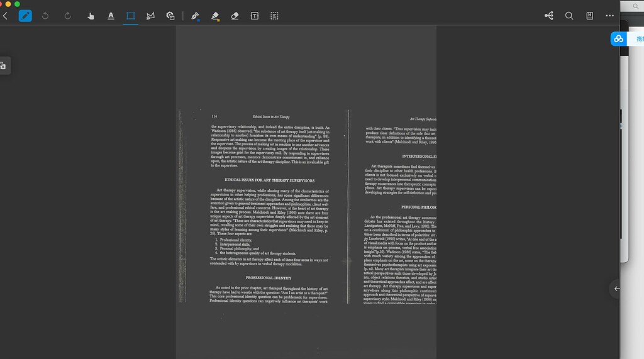This screenshot has width=644, height=359.
Task: Select the rectangle selection tool
Action: click(x=131, y=16)
